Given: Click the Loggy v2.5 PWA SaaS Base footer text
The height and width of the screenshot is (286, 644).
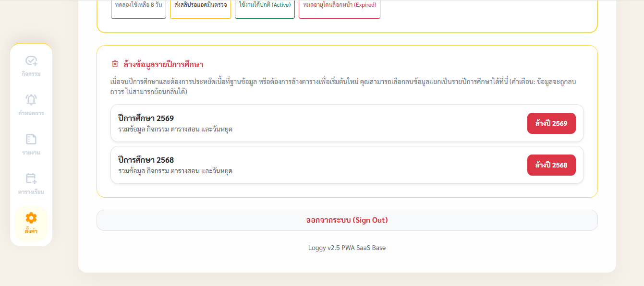Looking at the screenshot, I should [x=347, y=248].
